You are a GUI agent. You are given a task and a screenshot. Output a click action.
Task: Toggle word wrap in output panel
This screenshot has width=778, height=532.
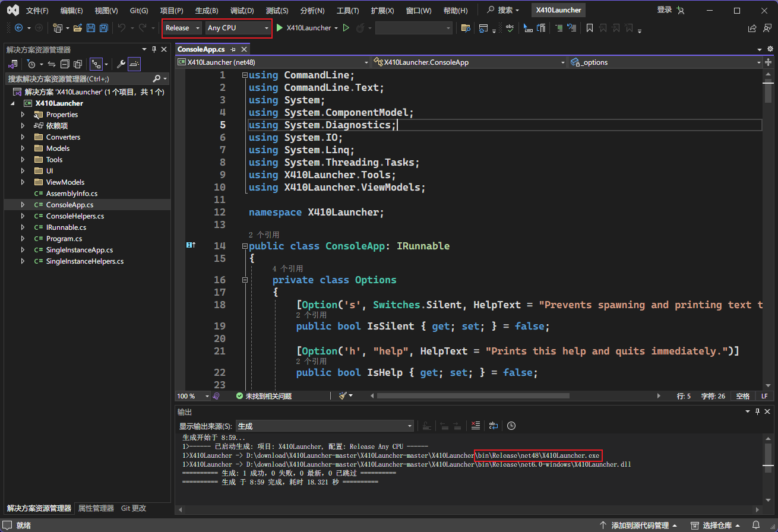tap(494, 426)
